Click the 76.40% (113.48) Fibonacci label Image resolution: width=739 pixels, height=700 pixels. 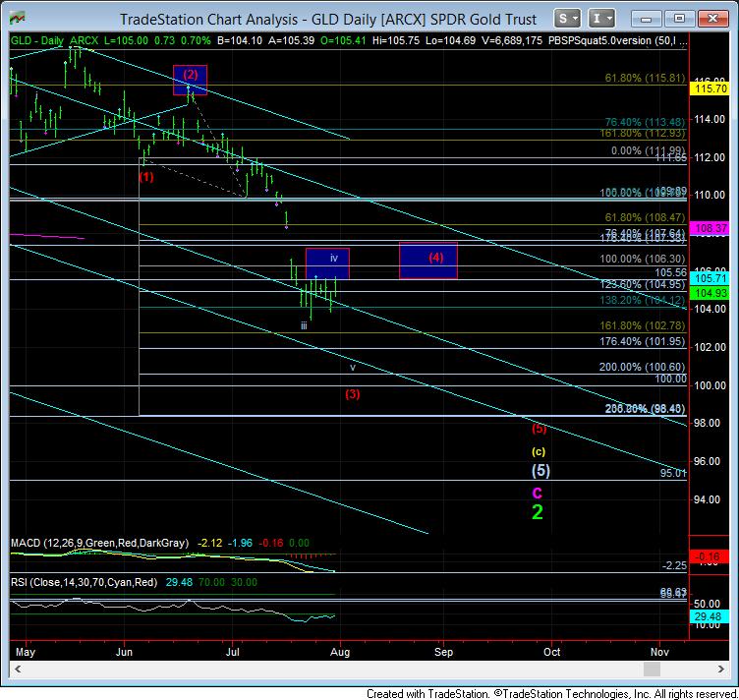coord(645,122)
